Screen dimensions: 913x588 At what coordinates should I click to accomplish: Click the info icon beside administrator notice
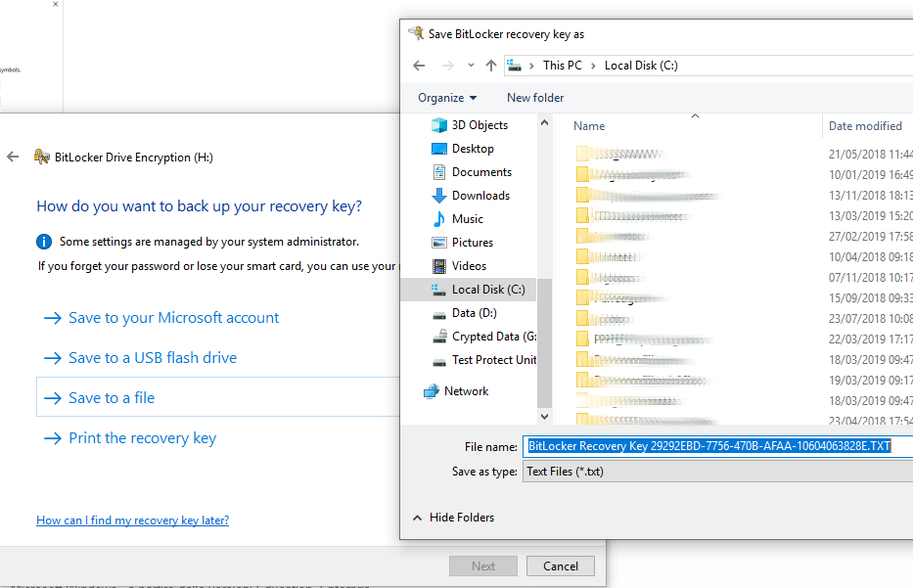point(44,242)
